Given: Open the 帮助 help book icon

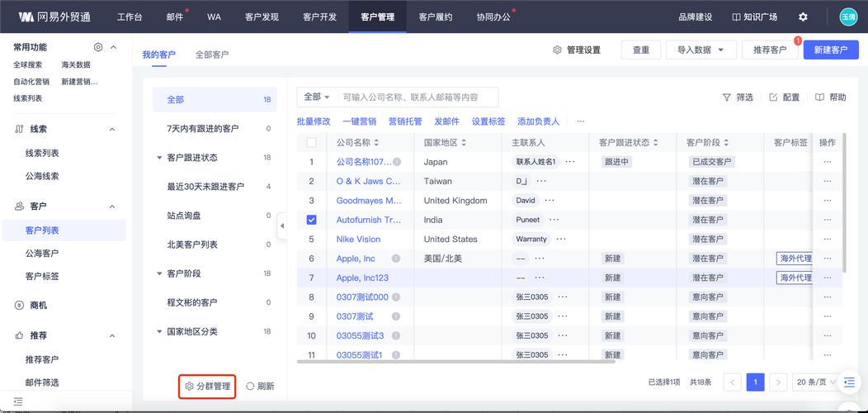Looking at the screenshot, I should coord(820,97).
